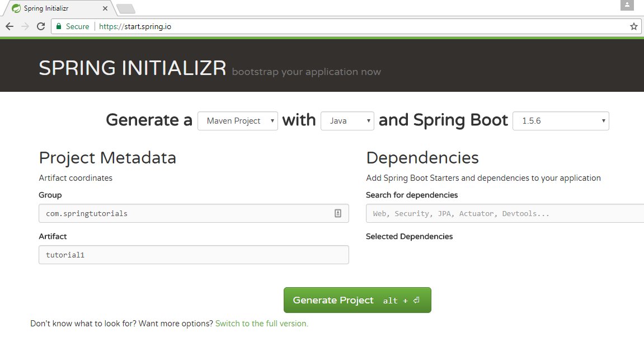This screenshot has width=644, height=337.
Task: Click the contact card icon in Group field
Action: [337, 213]
